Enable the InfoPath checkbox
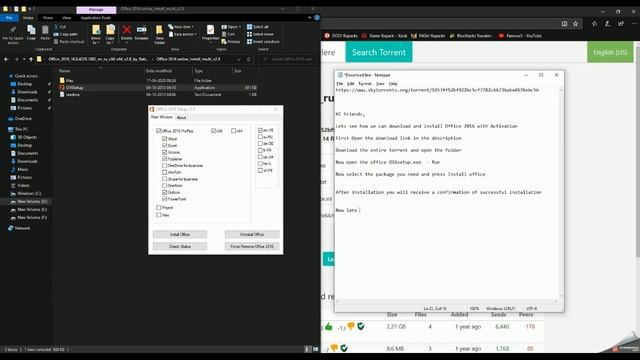 coord(164,172)
